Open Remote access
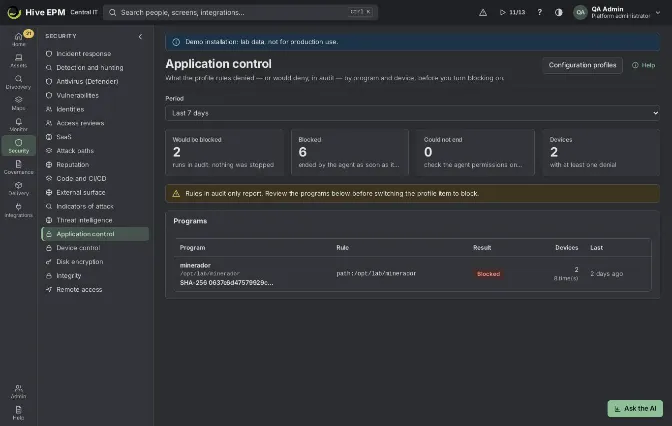Image resolution: width=672 pixels, height=426 pixels. (x=95, y=289)
